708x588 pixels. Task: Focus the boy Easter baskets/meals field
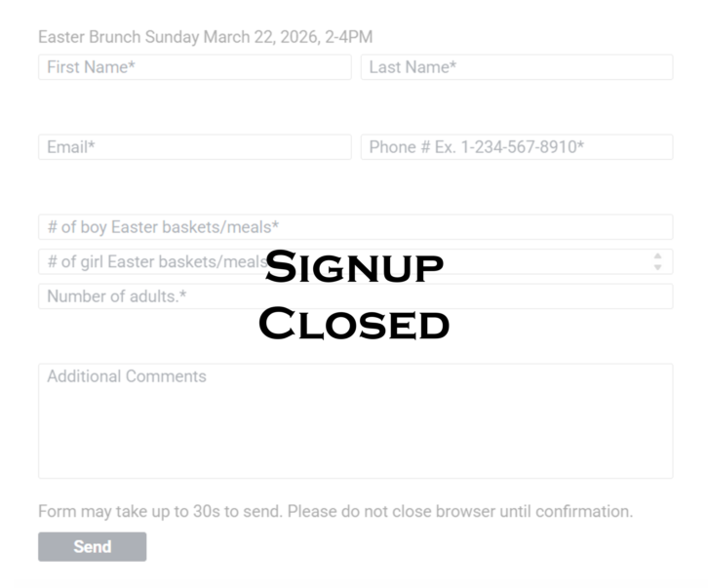pyautogui.click(x=355, y=227)
